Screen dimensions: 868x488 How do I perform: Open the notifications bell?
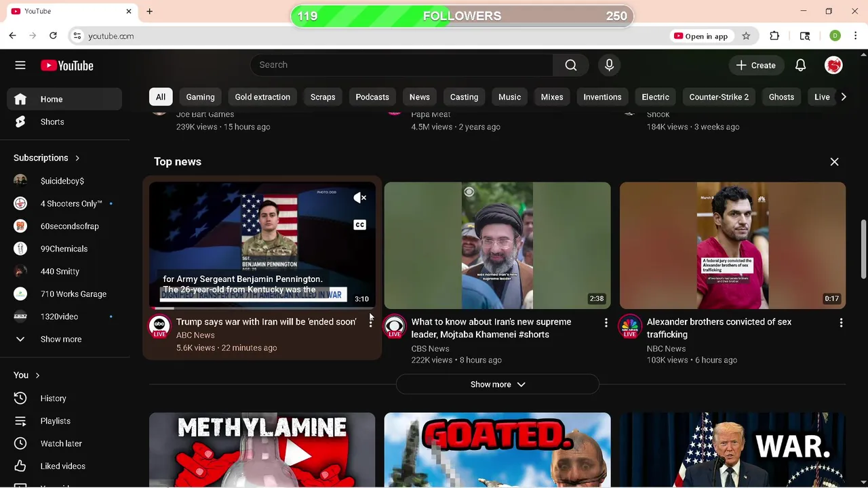click(x=800, y=65)
